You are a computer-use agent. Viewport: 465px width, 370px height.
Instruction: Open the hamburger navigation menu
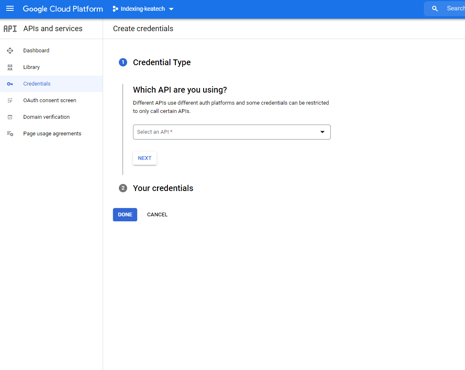click(x=10, y=9)
